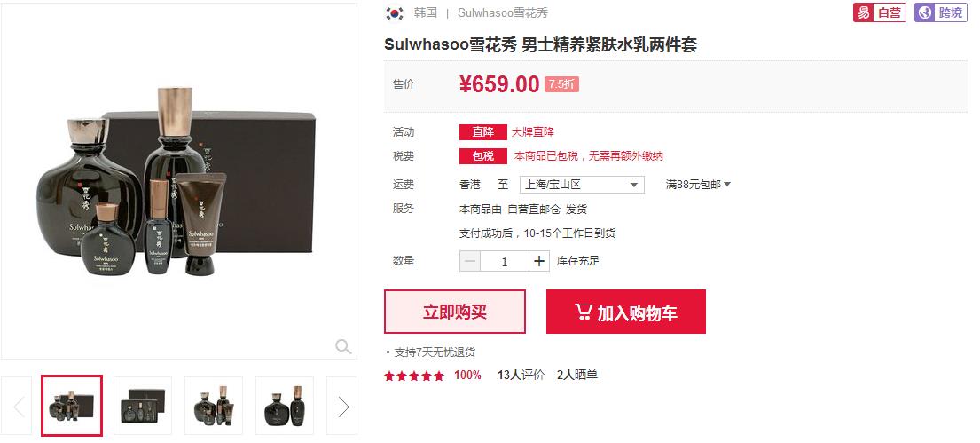
Task: Select the second thumbnail of open box set
Action: (x=143, y=406)
